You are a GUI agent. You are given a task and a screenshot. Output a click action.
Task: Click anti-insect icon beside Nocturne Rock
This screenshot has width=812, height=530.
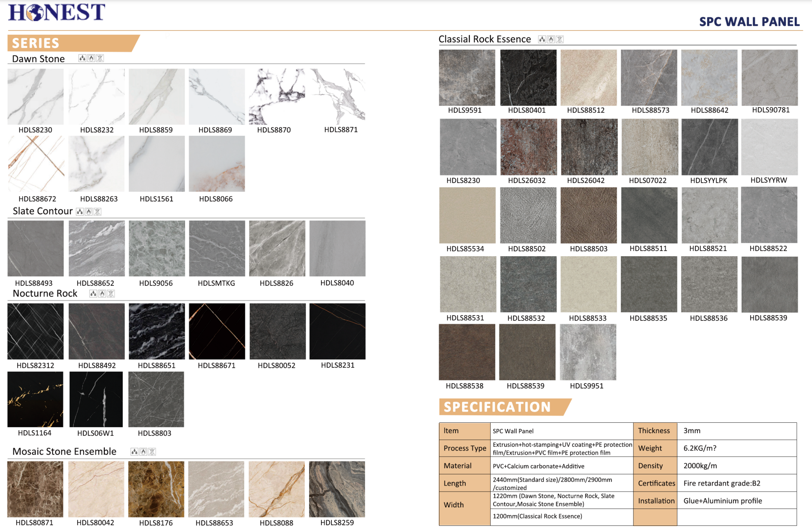[x=111, y=294]
